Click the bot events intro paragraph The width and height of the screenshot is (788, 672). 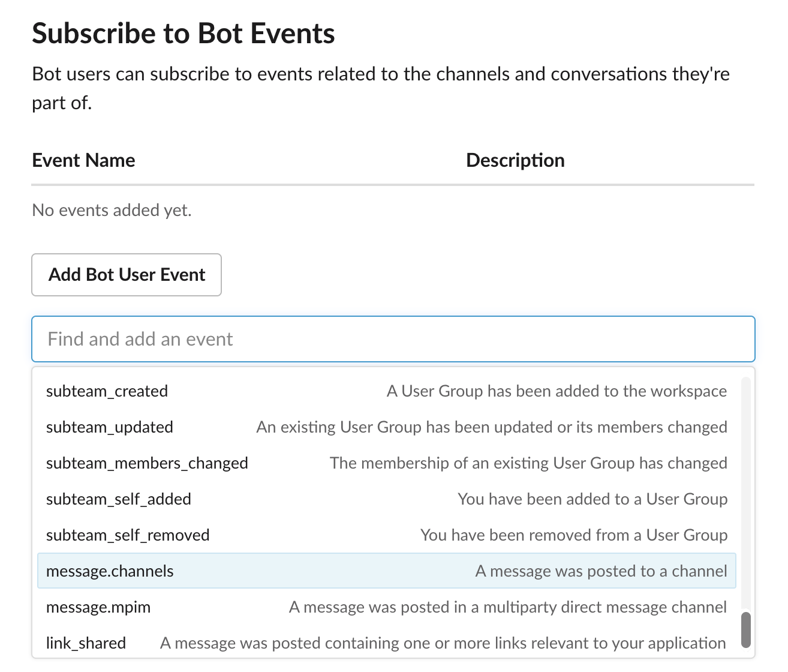(381, 88)
